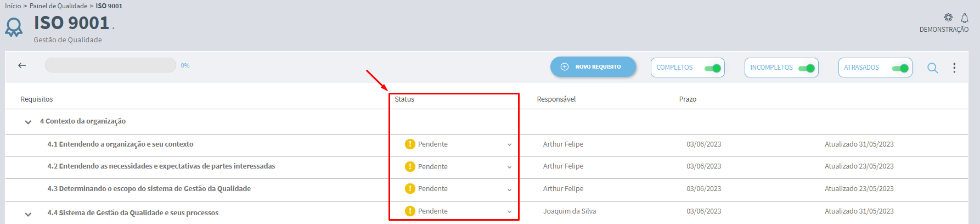
Task: Click the NOVO REQUISITO button
Action: (x=593, y=66)
